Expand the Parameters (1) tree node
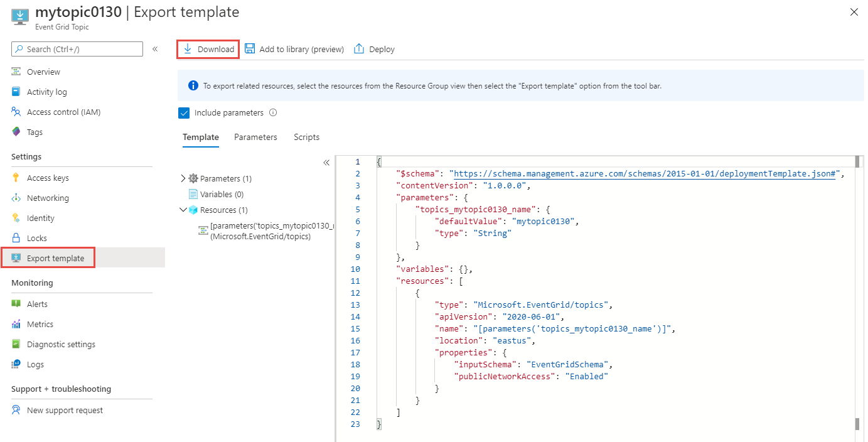This screenshot has width=868, height=442. point(183,178)
